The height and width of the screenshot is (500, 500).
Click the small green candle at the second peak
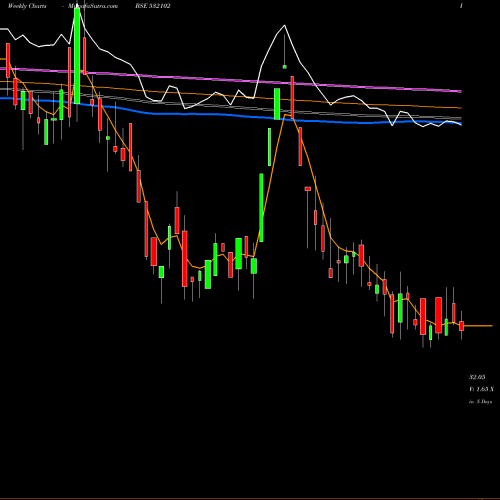tap(285, 67)
